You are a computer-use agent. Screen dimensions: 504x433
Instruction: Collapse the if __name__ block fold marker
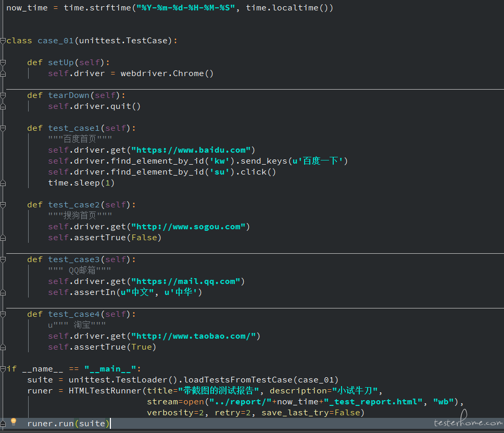coord(3,369)
